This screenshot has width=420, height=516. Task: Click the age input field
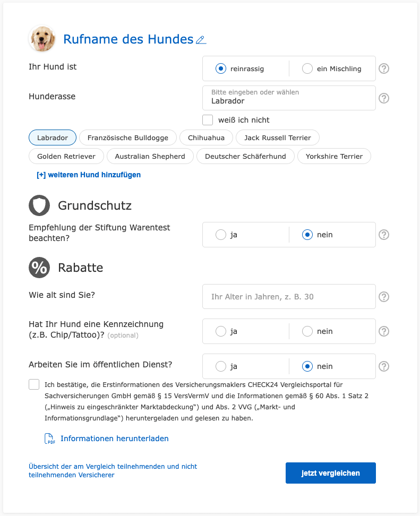289,296
